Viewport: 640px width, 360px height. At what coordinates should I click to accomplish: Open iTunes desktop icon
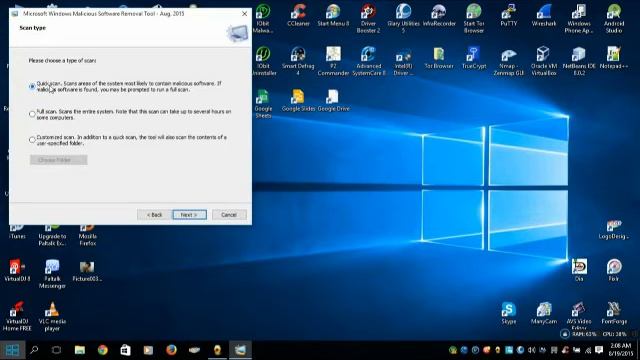tap(17, 231)
